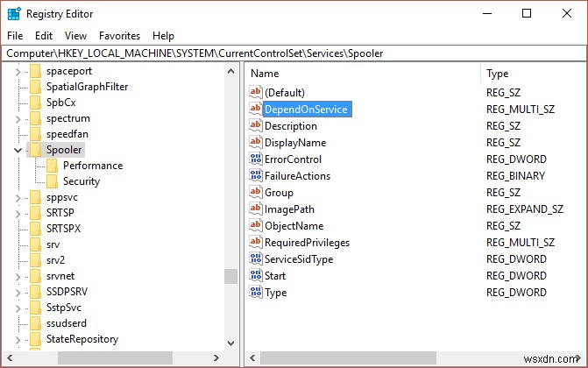This screenshot has height=368, width=588.
Task: Click the string icon beside Description
Action: [256, 125]
